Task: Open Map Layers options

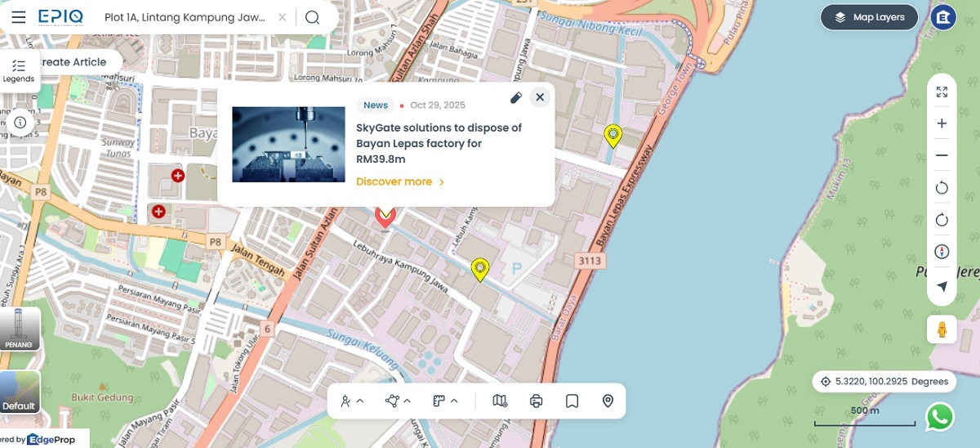Action: pyautogui.click(x=869, y=17)
